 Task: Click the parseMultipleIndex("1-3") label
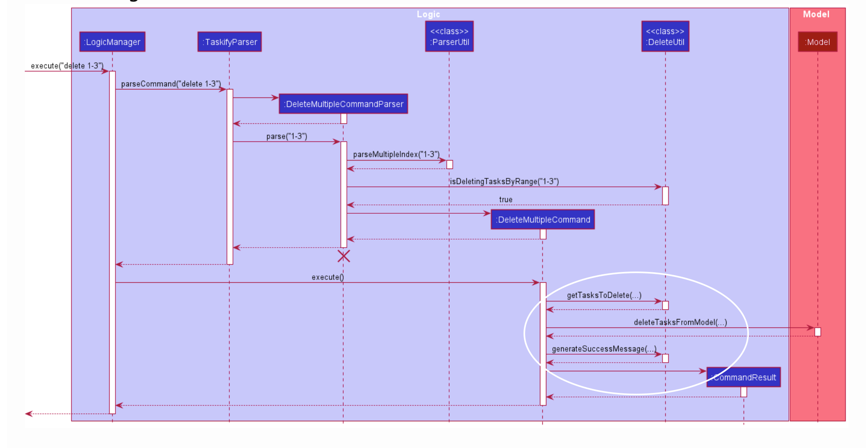coord(396,155)
